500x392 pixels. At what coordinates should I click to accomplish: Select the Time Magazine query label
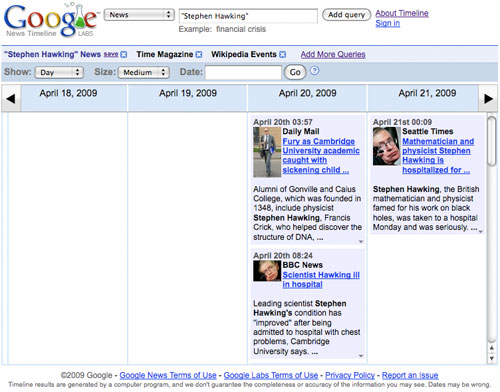pyautogui.click(x=165, y=54)
